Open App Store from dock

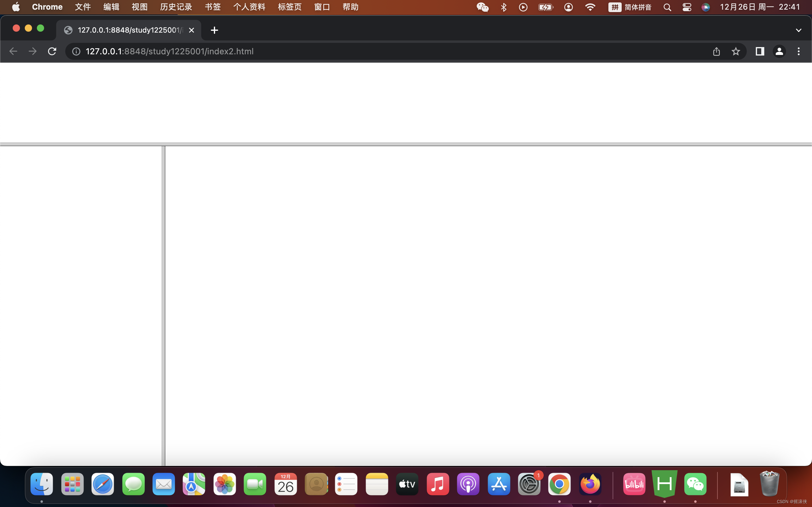[x=498, y=484]
